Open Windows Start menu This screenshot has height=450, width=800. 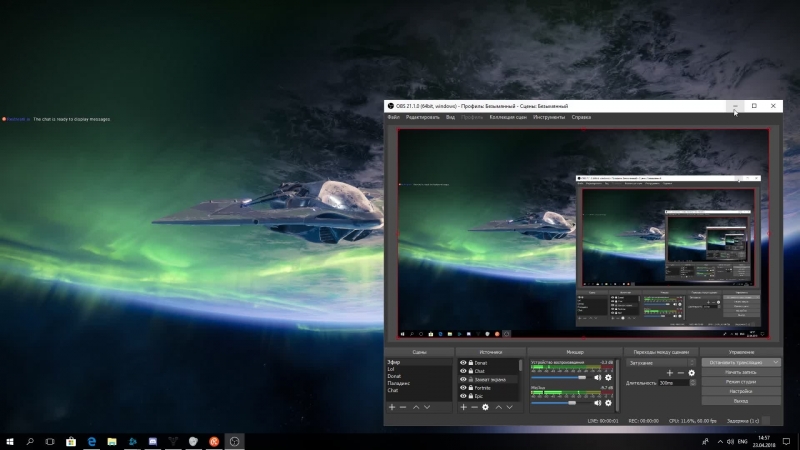pos(10,441)
